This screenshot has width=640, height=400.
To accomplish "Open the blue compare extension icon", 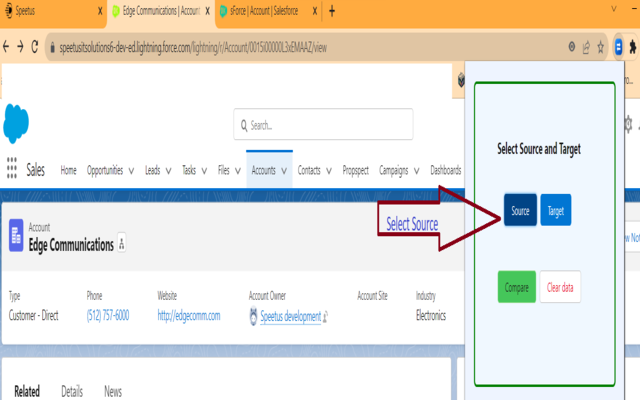I will point(618,47).
